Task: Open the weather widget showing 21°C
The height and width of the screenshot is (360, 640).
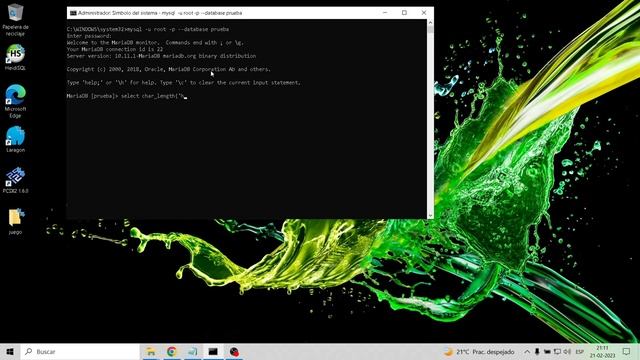Action: 480,351
